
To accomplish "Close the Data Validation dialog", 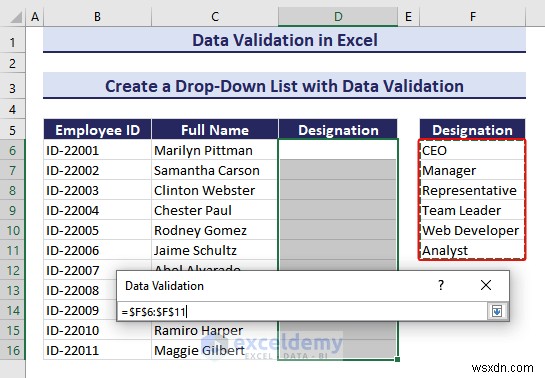I will pyautogui.click(x=486, y=285).
